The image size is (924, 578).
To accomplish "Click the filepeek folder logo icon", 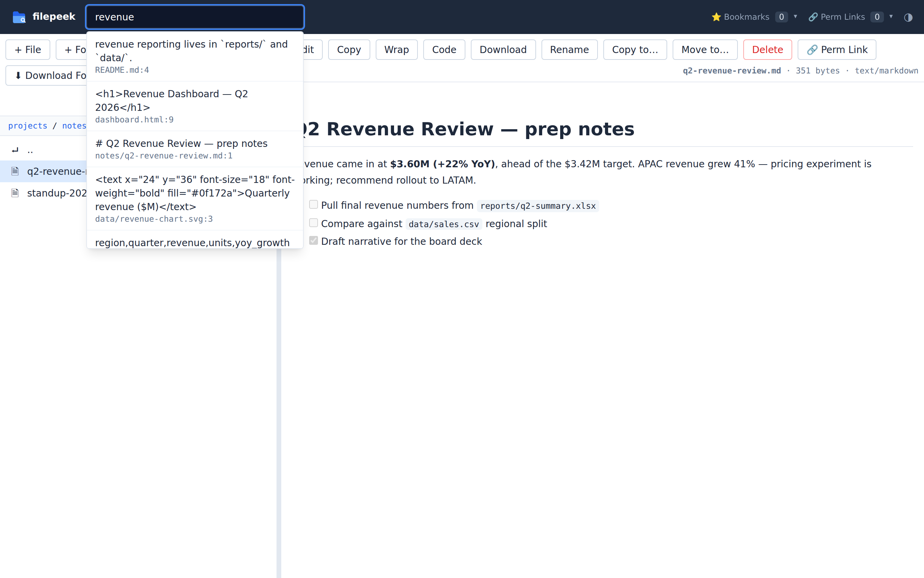I will tap(19, 17).
